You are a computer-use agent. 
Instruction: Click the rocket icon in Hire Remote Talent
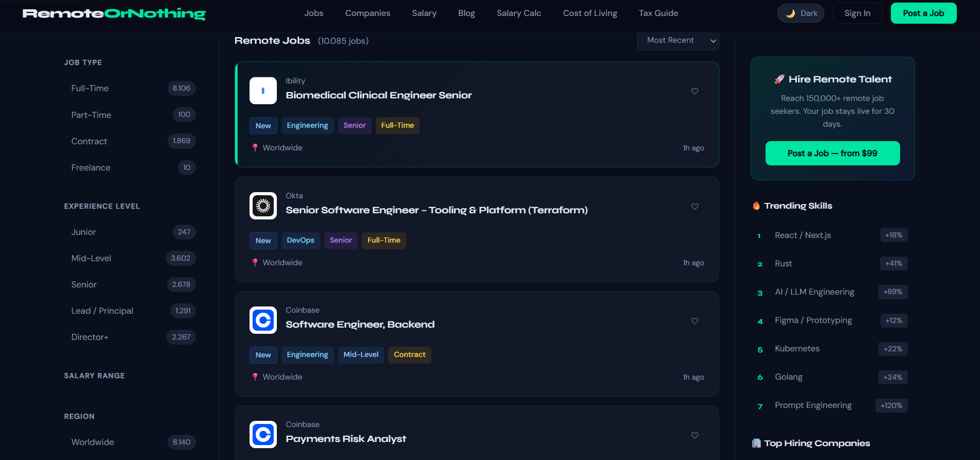click(x=779, y=79)
